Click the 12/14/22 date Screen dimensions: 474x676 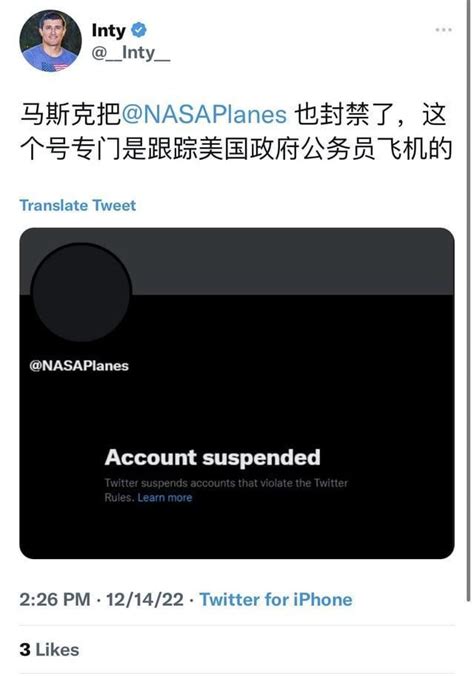(x=144, y=600)
